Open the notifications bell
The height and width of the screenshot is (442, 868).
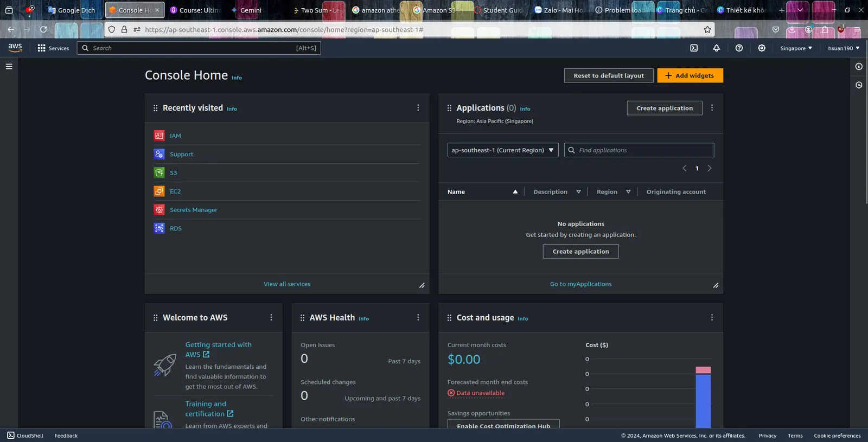coord(717,48)
